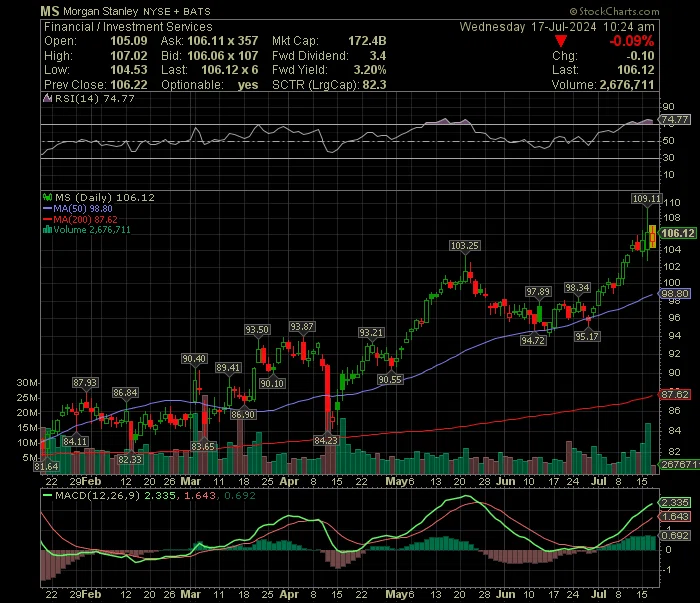Click the Prev Close 106.22 value

click(x=129, y=85)
